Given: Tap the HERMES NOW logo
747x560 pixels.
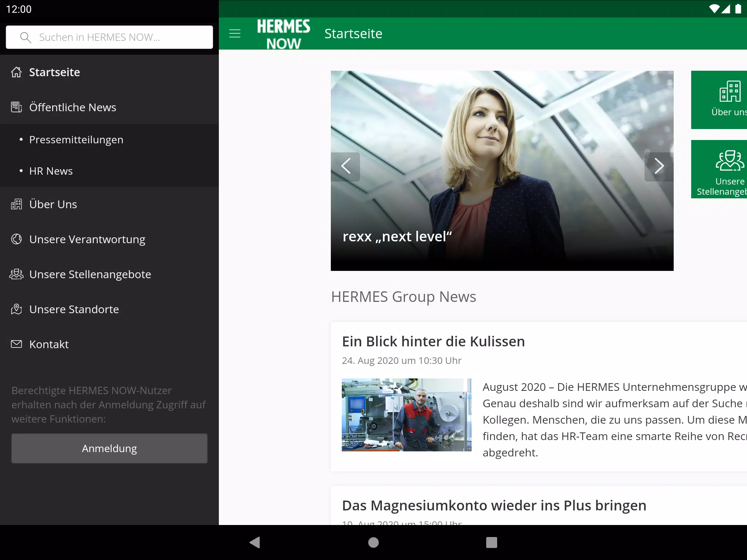Looking at the screenshot, I should click(x=283, y=34).
